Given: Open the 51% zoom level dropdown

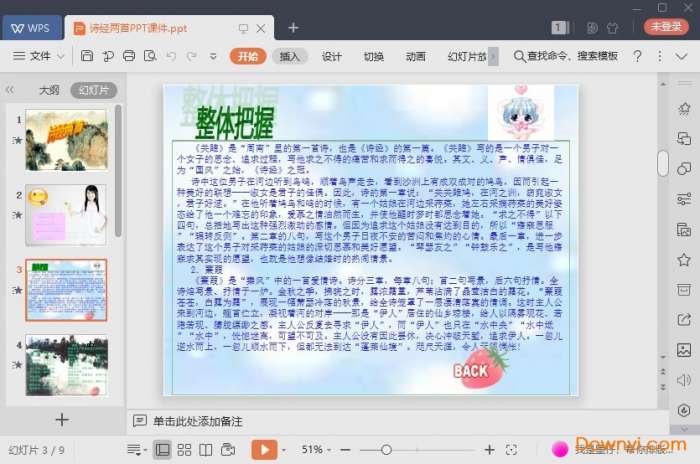Looking at the screenshot, I should pos(316,450).
